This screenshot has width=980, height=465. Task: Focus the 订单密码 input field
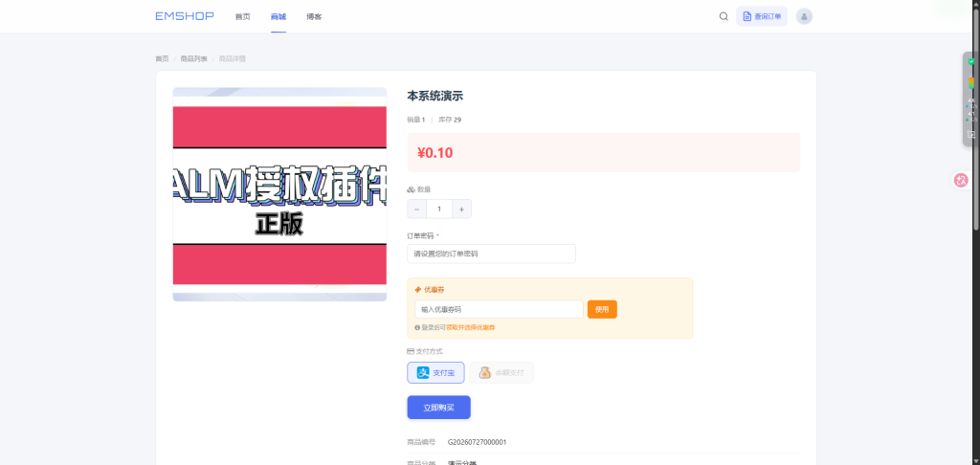tap(491, 254)
